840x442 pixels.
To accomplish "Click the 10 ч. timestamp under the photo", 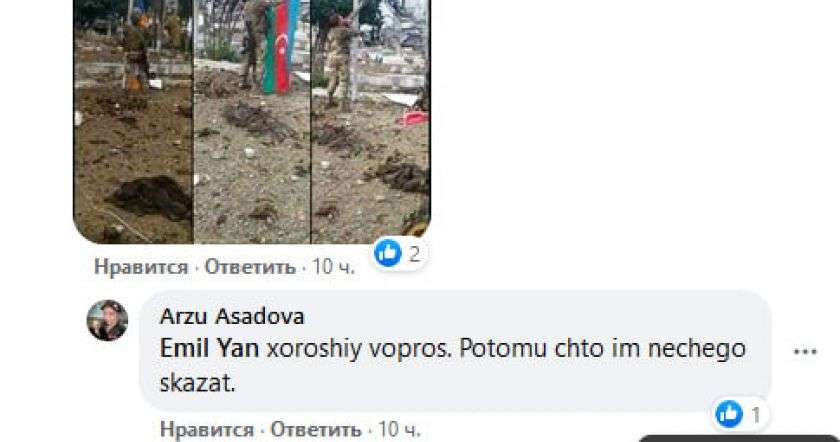I will pos(333,266).
